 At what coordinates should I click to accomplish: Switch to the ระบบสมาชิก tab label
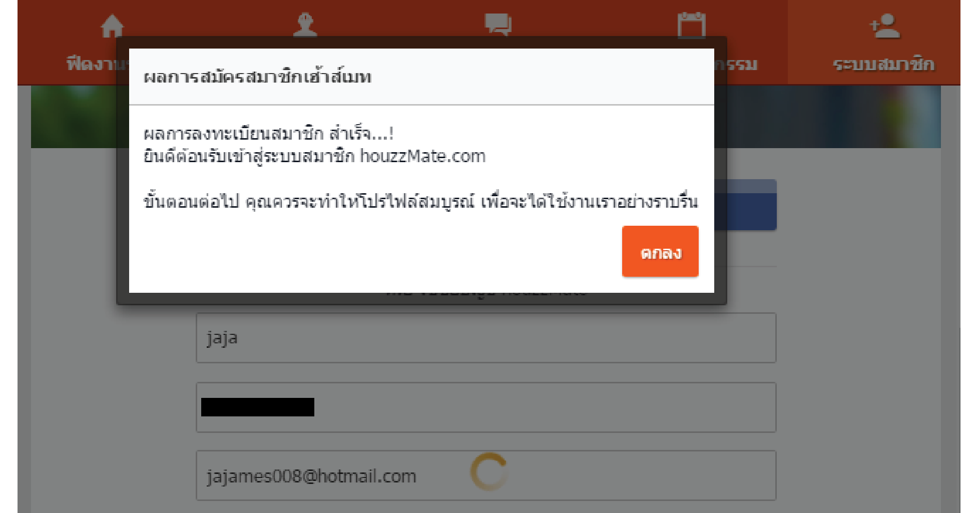(883, 65)
